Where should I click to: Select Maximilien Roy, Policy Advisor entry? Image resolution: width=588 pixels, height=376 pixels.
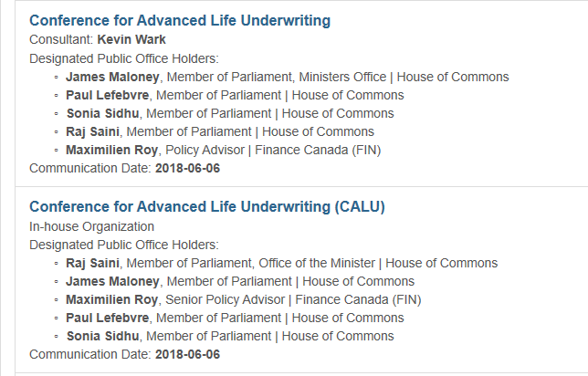[224, 151]
